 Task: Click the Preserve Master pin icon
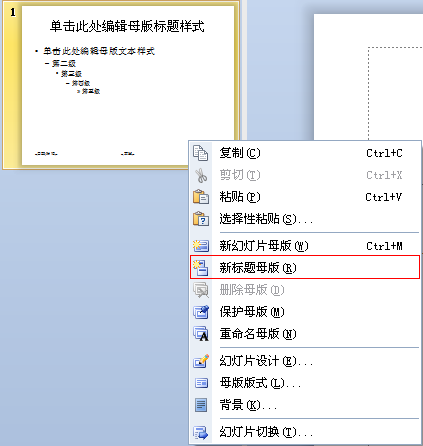(201, 312)
